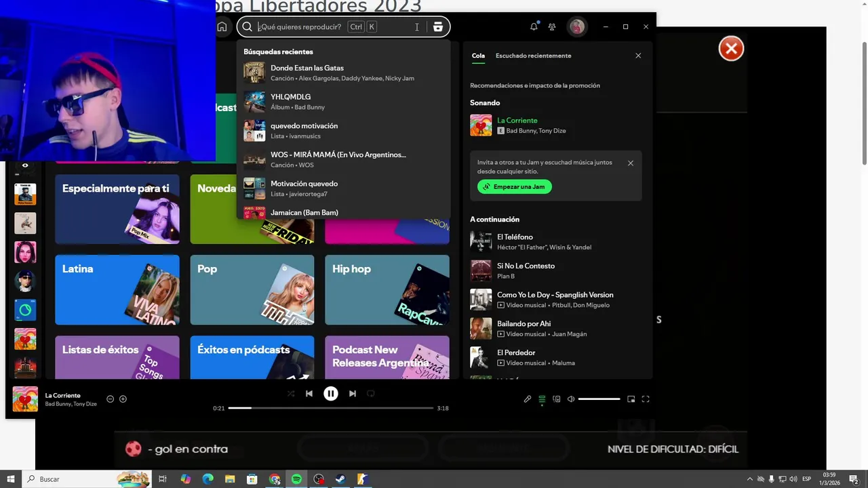Select recent search 'Jamaican (Bam Bam)'
The width and height of the screenshot is (868, 488).
(x=343, y=212)
